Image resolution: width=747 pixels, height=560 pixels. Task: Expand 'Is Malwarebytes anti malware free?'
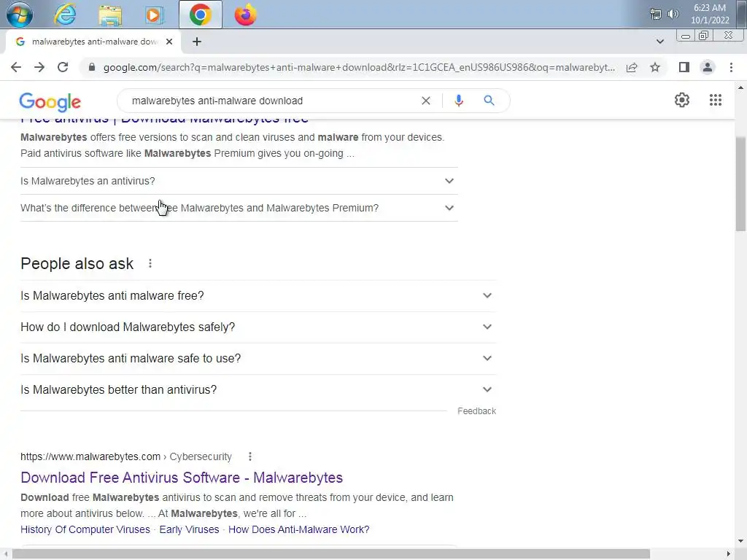click(258, 296)
